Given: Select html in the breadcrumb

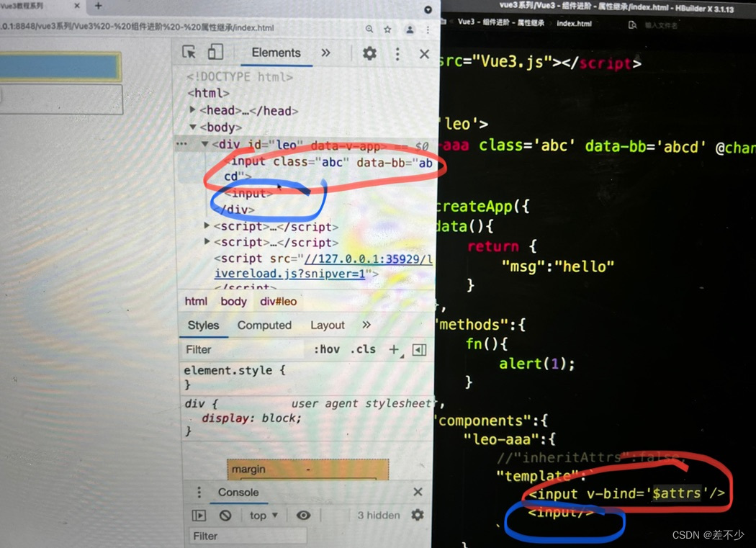Looking at the screenshot, I should tap(196, 302).
